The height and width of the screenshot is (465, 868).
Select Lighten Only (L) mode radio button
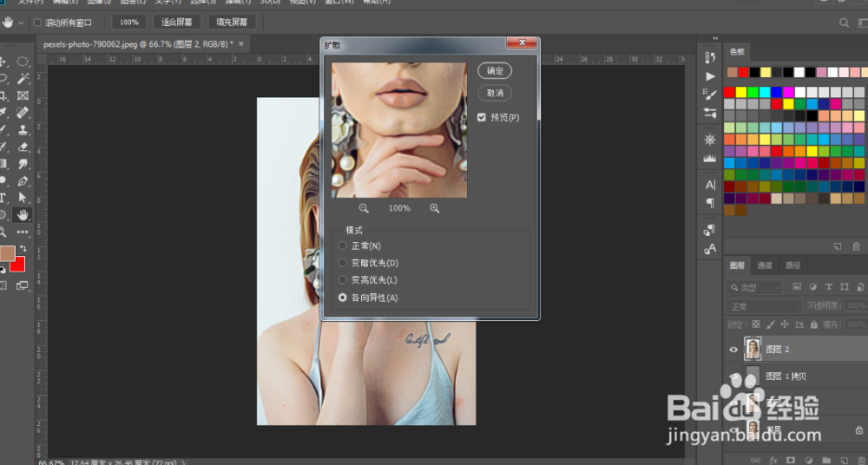pos(343,280)
